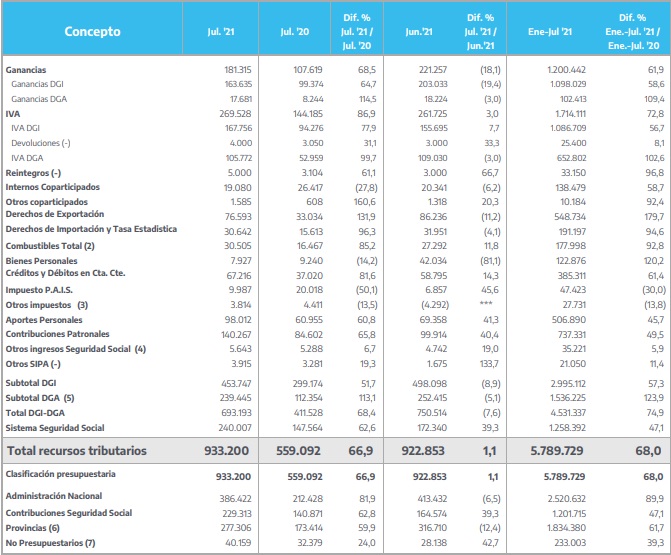Click the Ganancias Jul '21 value 181.315

238,70
